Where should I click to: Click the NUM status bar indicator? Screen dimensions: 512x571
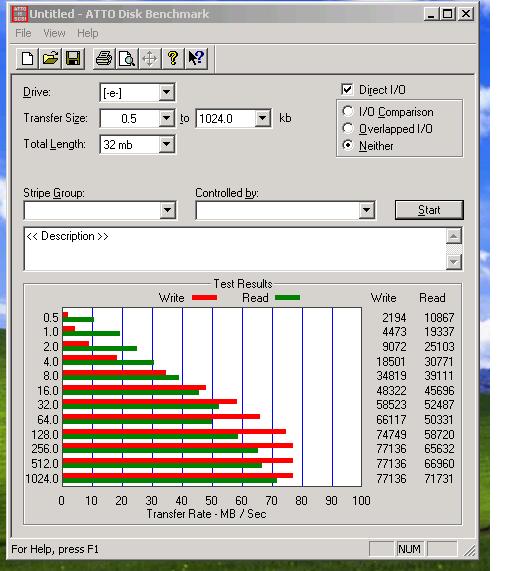[x=409, y=548]
